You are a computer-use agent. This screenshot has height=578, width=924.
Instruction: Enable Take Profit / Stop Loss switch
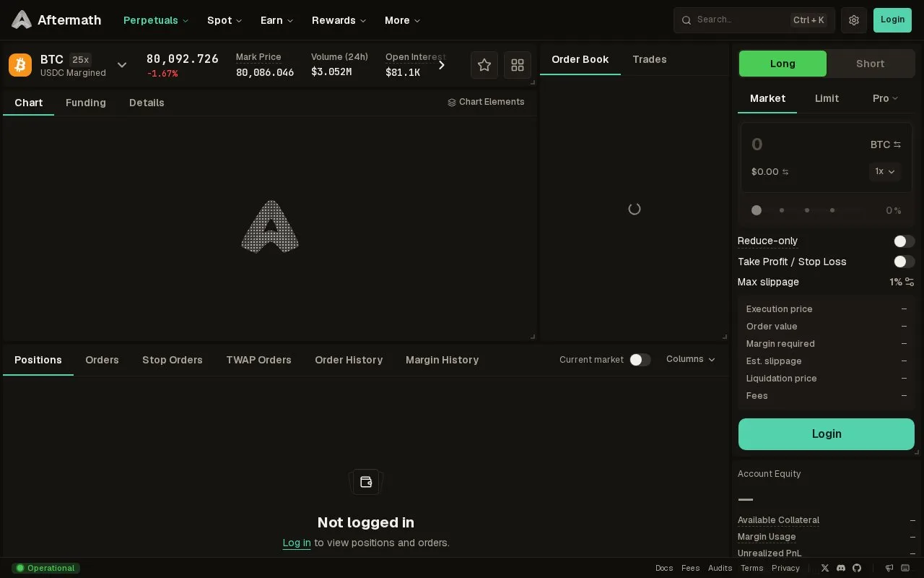pyautogui.click(x=904, y=262)
